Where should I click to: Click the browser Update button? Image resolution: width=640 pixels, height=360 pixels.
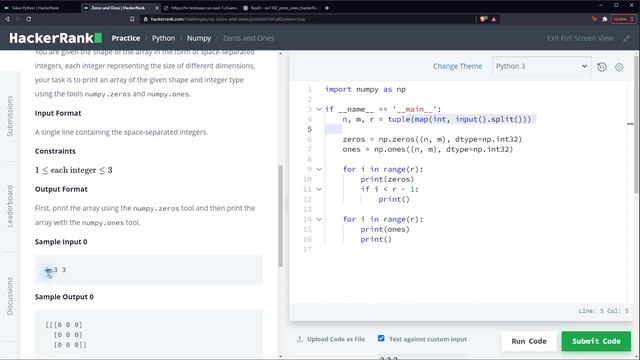tap(623, 19)
